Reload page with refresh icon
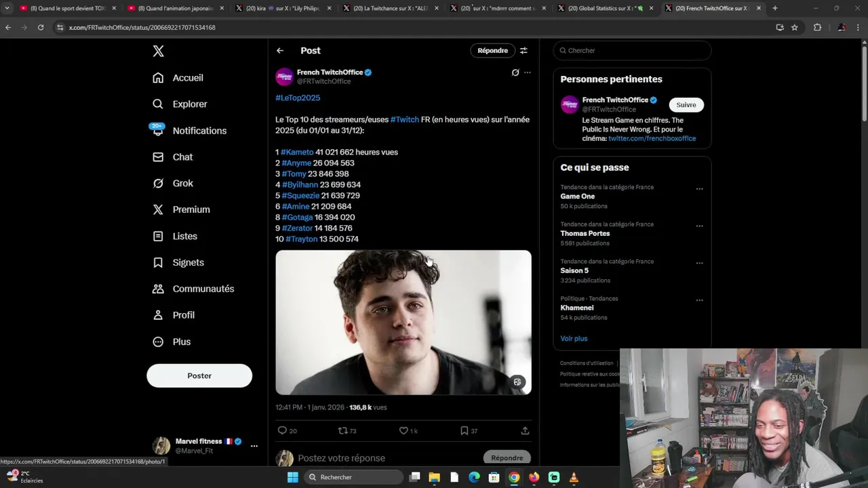 41,28
